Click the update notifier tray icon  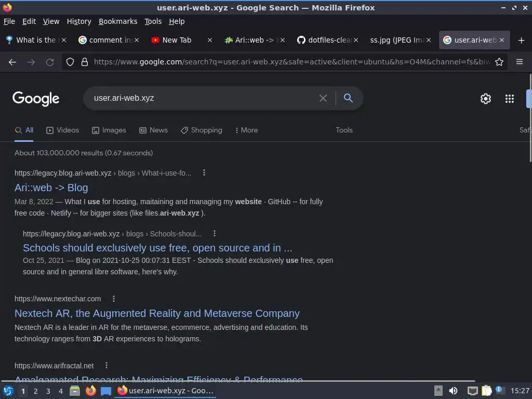[500, 390]
